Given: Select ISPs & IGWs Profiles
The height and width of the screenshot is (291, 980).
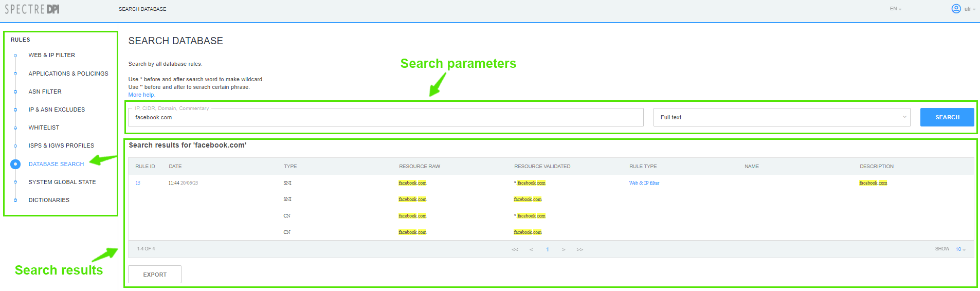Looking at the screenshot, I should coord(61,145).
